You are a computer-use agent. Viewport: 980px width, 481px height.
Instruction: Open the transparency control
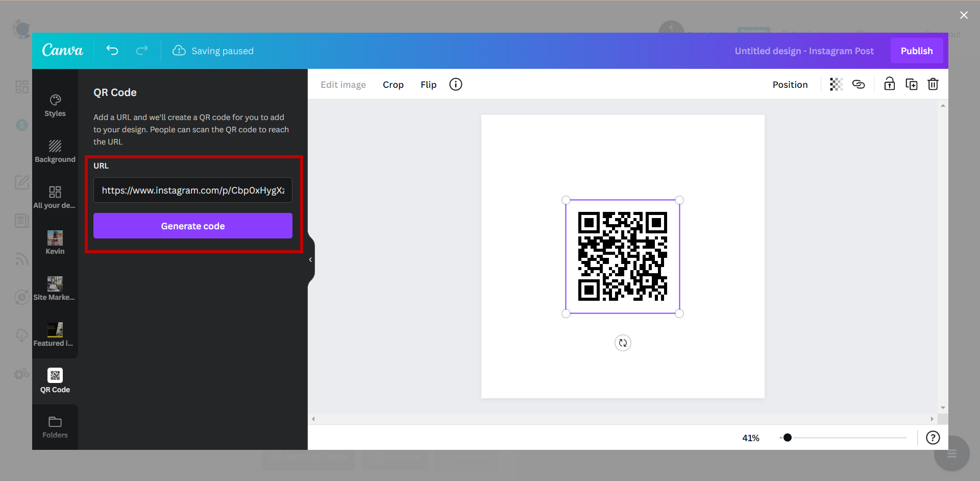tap(836, 84)
